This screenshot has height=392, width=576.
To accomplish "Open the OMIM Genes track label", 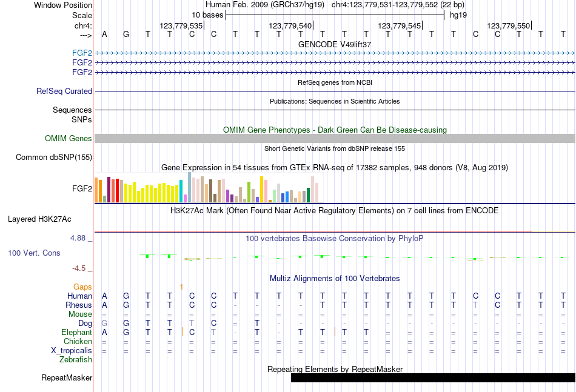I will pos(68,138).
